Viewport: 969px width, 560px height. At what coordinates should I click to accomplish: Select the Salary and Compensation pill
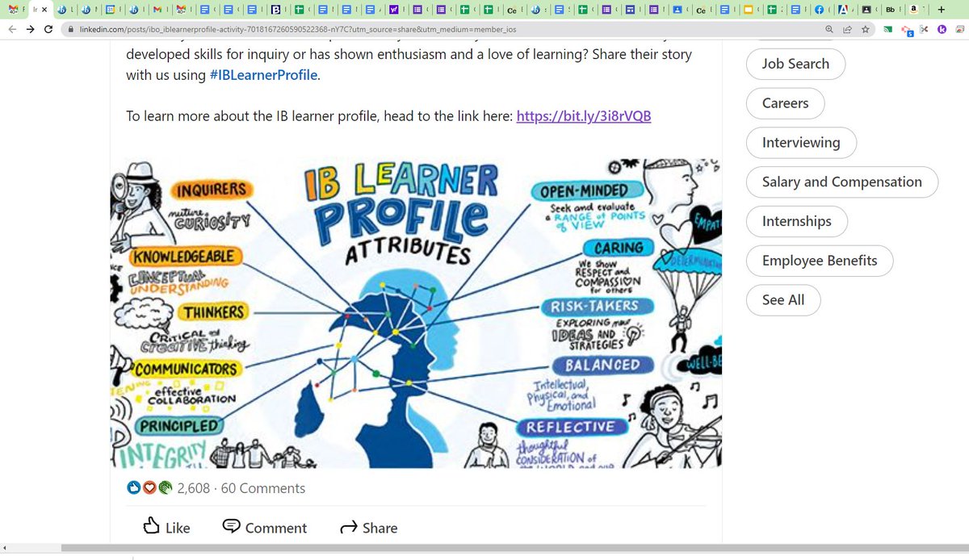click(842, 182)
